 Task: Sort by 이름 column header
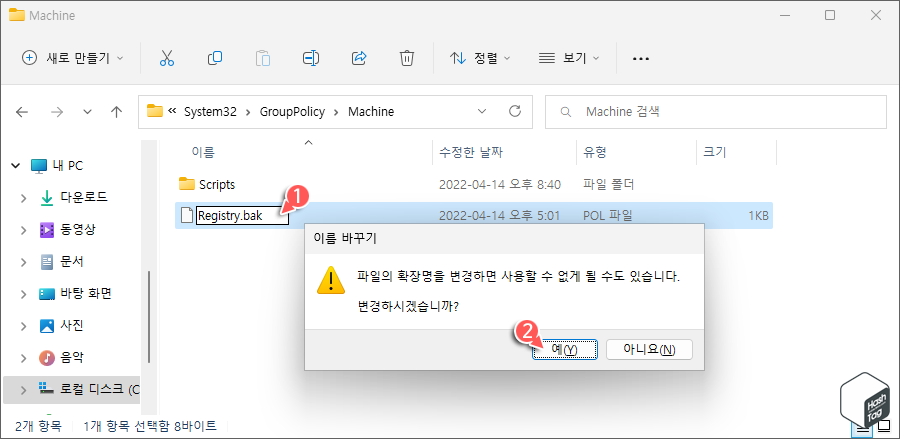tap(203, 152)
